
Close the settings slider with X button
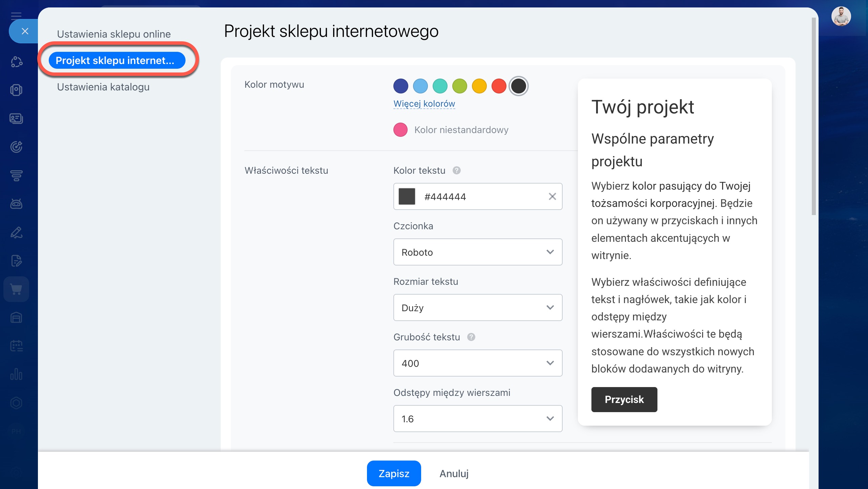(25, 31)
